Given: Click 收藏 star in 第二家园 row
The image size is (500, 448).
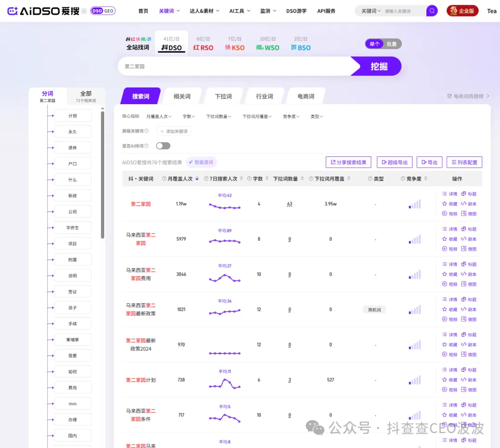Looking at the screenshot, I should click(444, 204).
